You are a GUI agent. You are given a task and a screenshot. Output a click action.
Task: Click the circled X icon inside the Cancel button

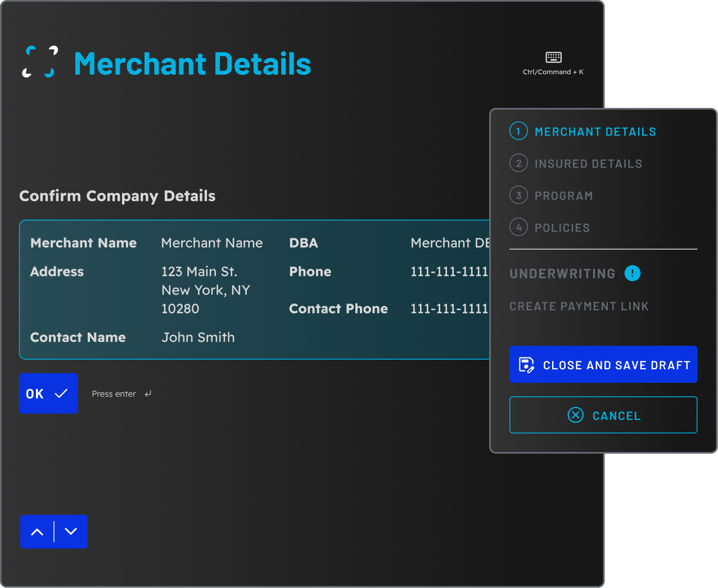tap(575, 415)
